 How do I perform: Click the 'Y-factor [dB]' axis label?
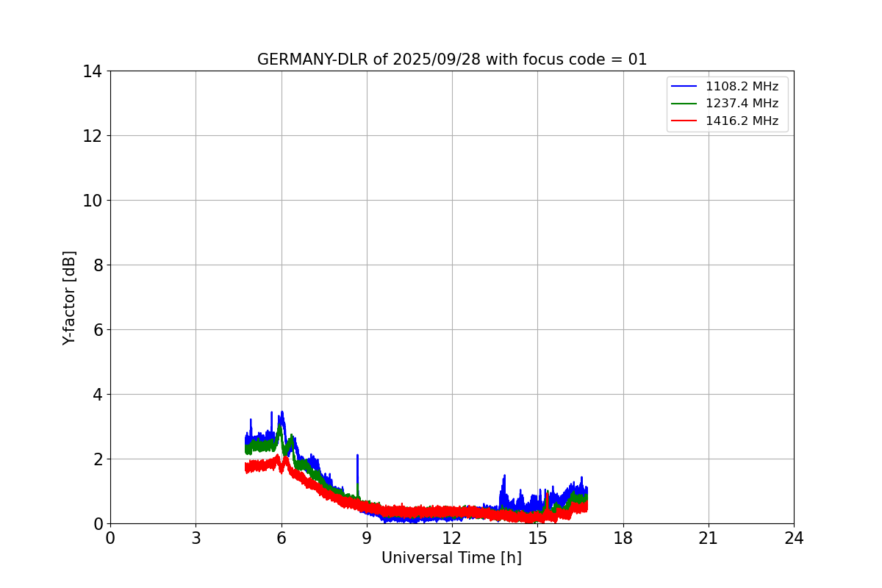pos(69,298)
